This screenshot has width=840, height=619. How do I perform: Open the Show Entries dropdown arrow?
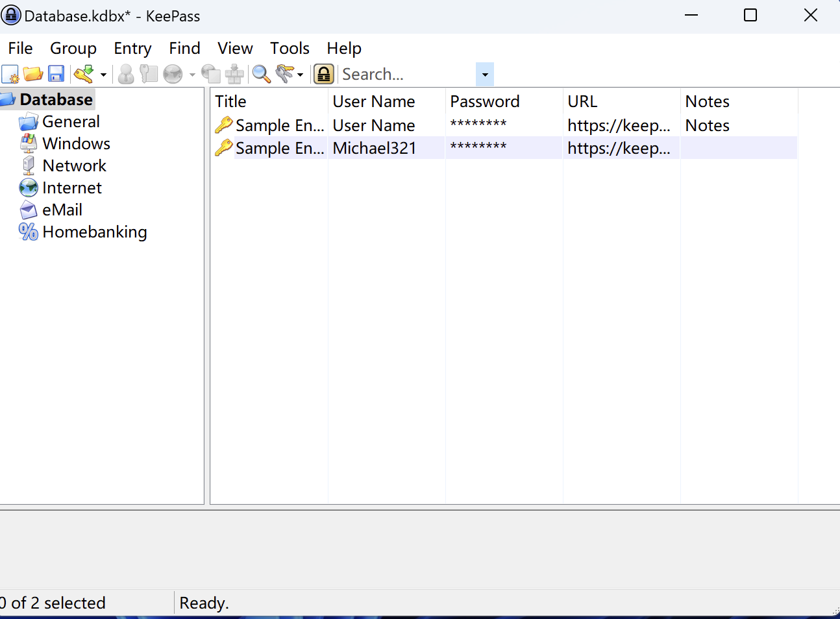300,75
